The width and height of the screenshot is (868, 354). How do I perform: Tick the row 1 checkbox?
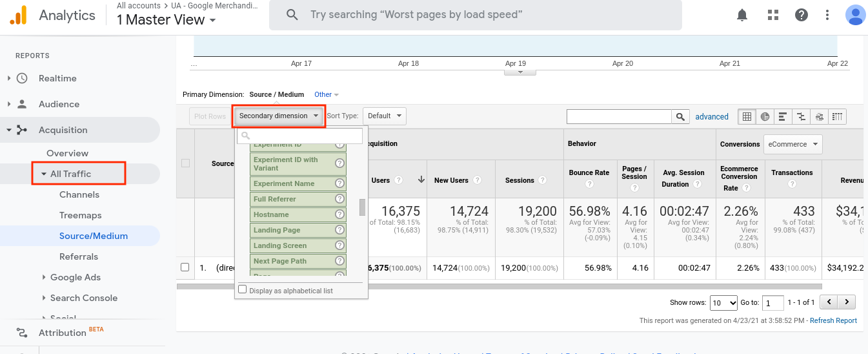185,267
